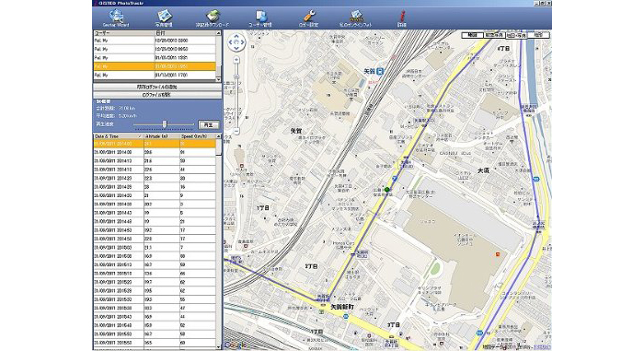Open the red info icon
The image size is (644, 351).
pos(402,18)
